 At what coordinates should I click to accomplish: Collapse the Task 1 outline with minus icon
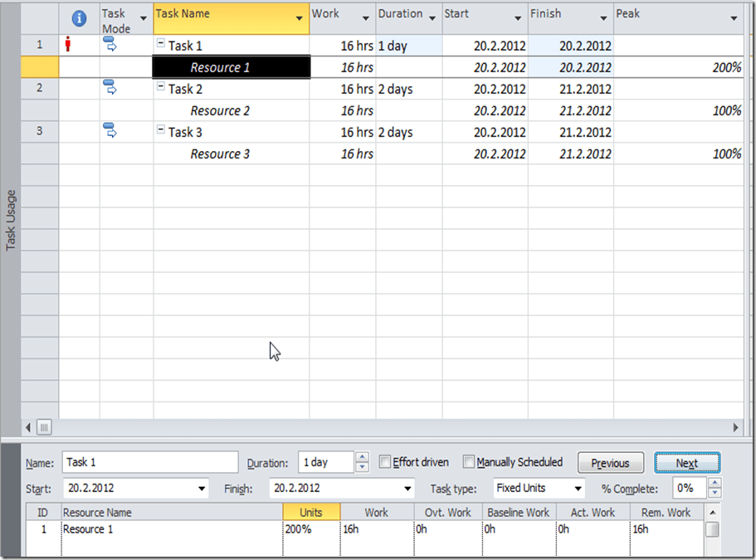[x=161, y=45]
